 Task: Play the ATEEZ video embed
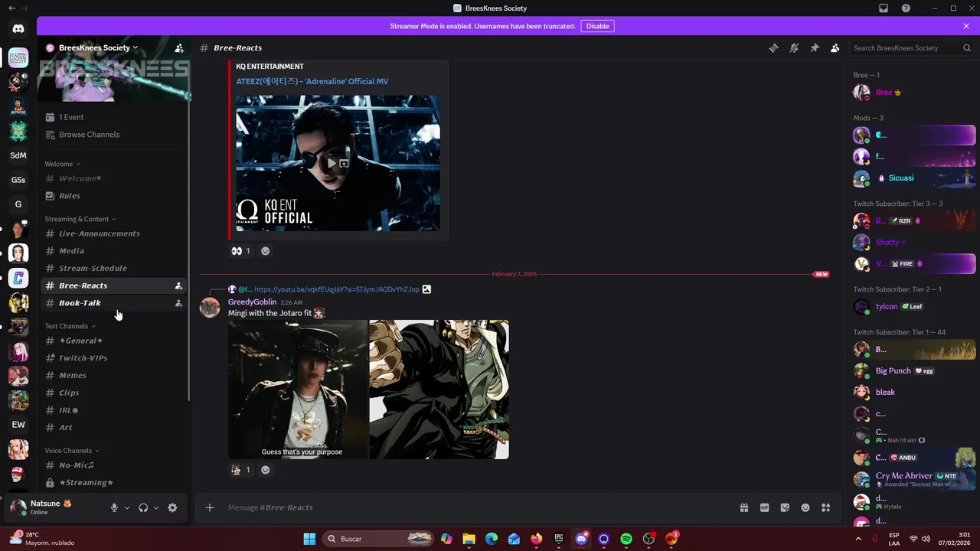(332, 163)
